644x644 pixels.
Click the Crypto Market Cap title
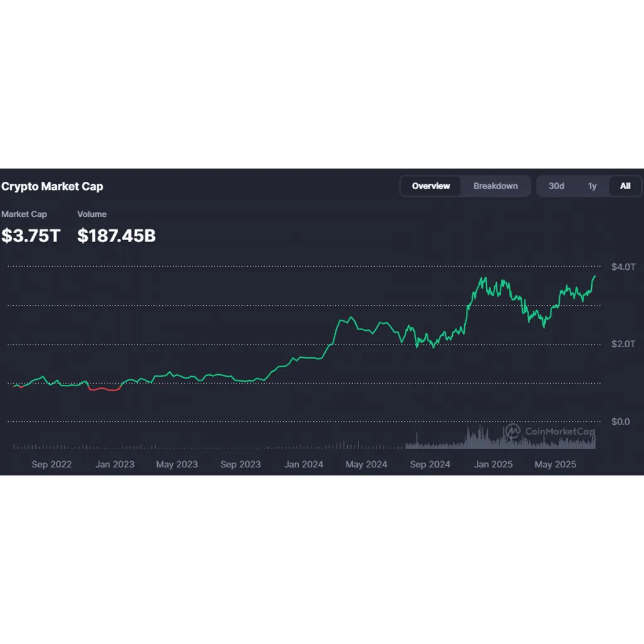tap(52, 186)
